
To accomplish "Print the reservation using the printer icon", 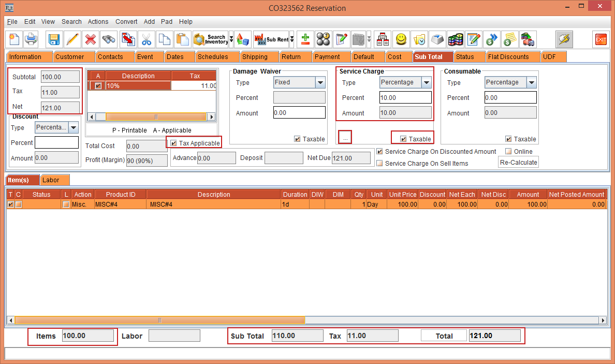I will point(31,39).
